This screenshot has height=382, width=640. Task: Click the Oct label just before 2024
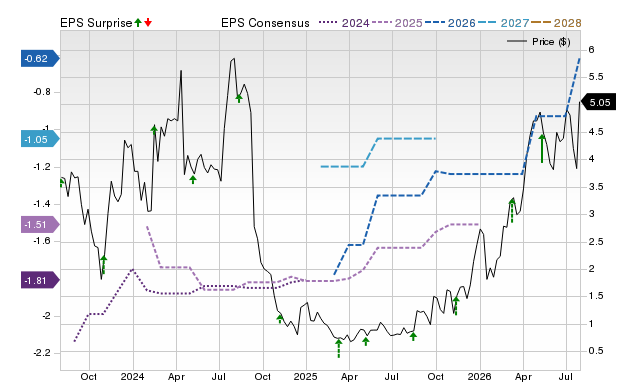coord(88,376)
